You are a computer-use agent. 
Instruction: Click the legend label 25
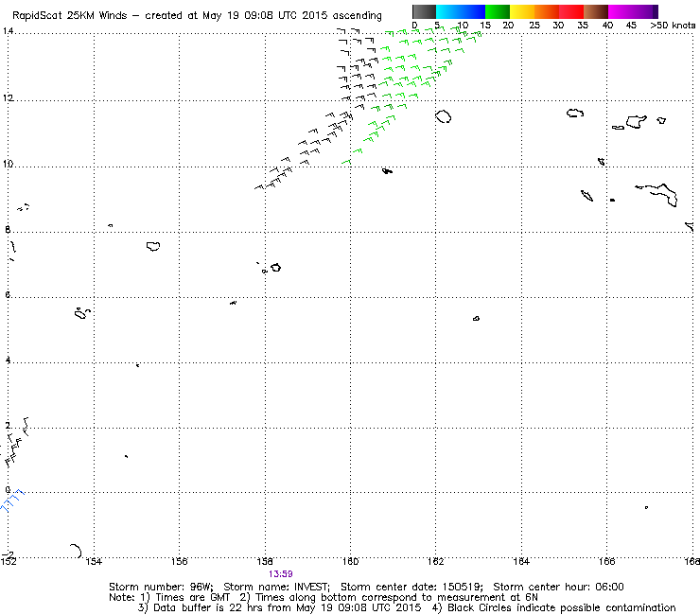(534, 26)
